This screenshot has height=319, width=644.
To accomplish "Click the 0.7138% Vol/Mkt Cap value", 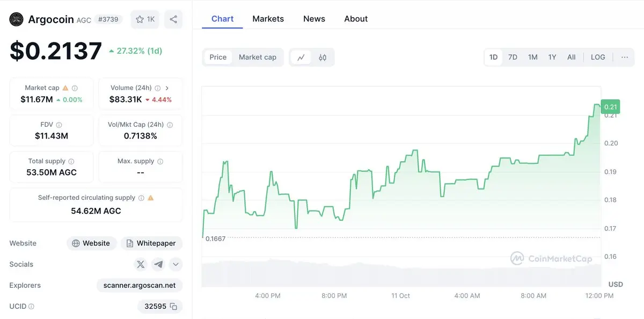I will pyautogui.click(x=141, y=136).
